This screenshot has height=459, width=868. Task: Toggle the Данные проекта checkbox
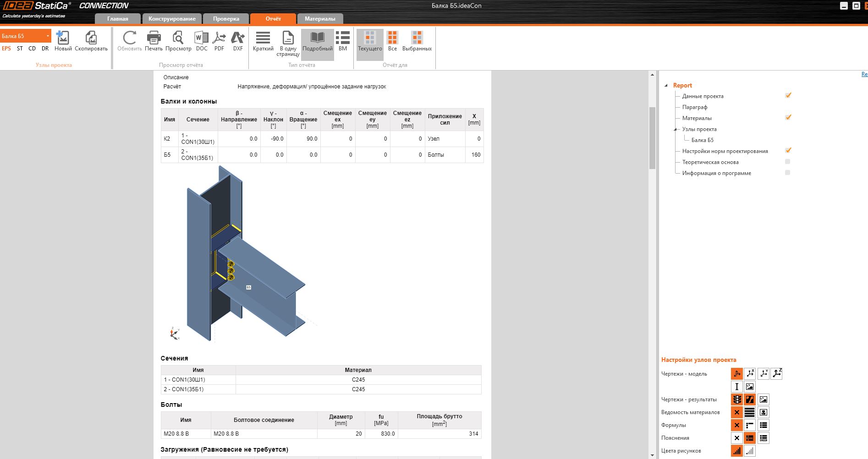(x=788, y=96)
